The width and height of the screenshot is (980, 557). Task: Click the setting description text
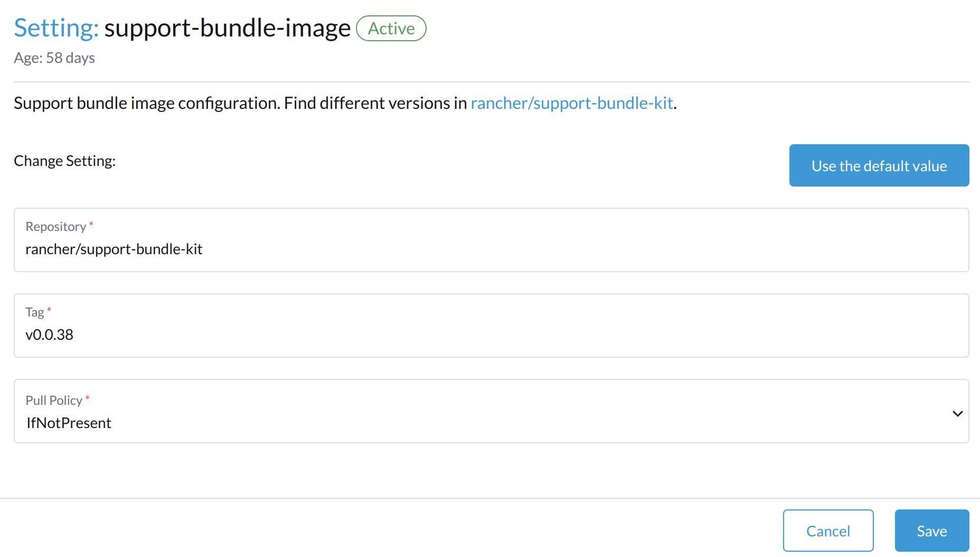click(240, 103)
